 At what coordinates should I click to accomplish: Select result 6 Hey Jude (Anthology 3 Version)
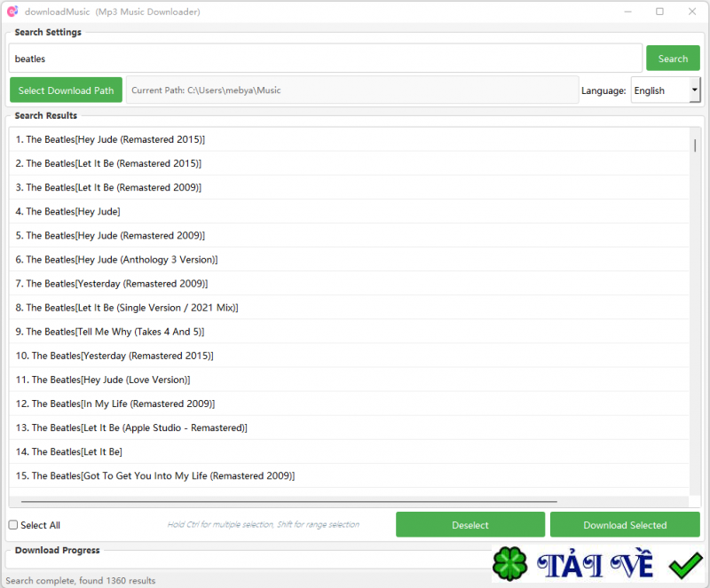coord(349,259)
